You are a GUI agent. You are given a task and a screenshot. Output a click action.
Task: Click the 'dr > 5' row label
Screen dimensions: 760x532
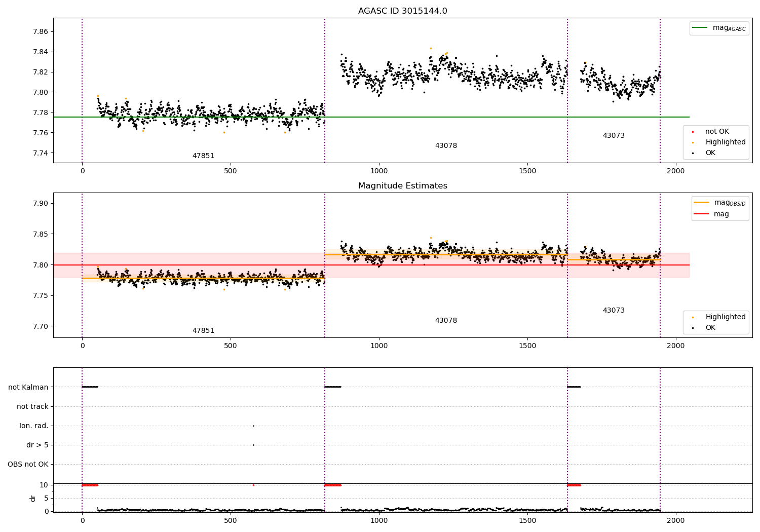click(37, 445)
